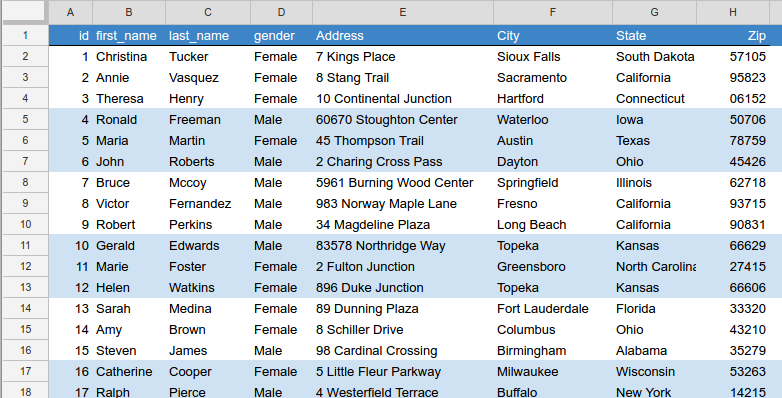
Task: Click the Address header cell
Action: coord(402,35)
